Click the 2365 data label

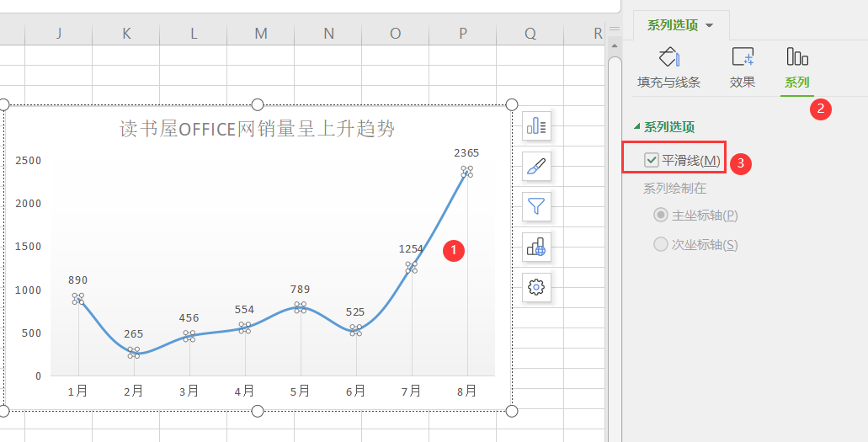466,153
